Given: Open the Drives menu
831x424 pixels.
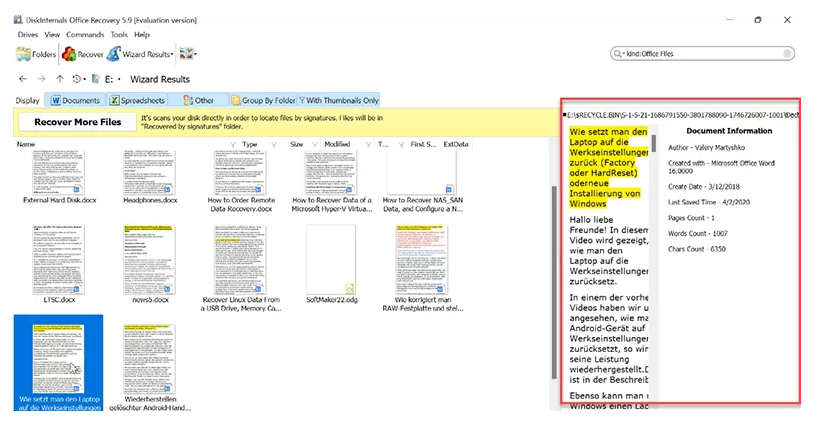Looking at the screenshot, I should pyautogui.click(x=28, y=34).
